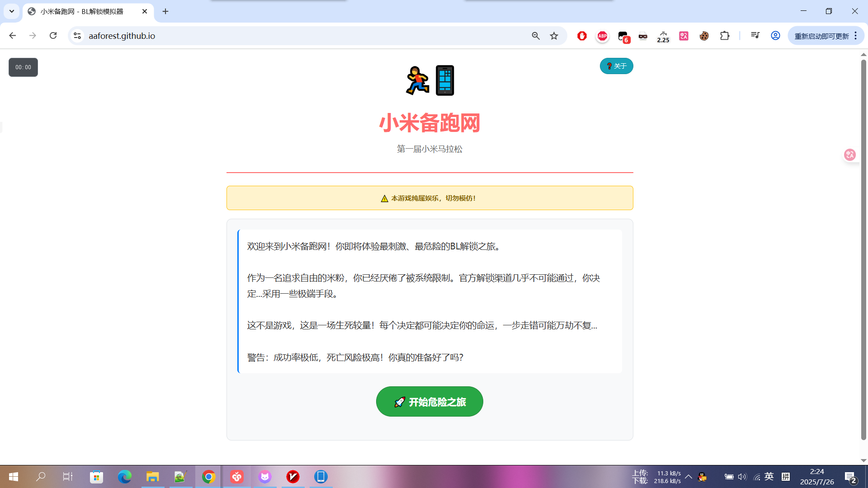Viewport: 868px width, 488px height.
Task: Click the bookmark star icon
Action: (x=554, y=36)
